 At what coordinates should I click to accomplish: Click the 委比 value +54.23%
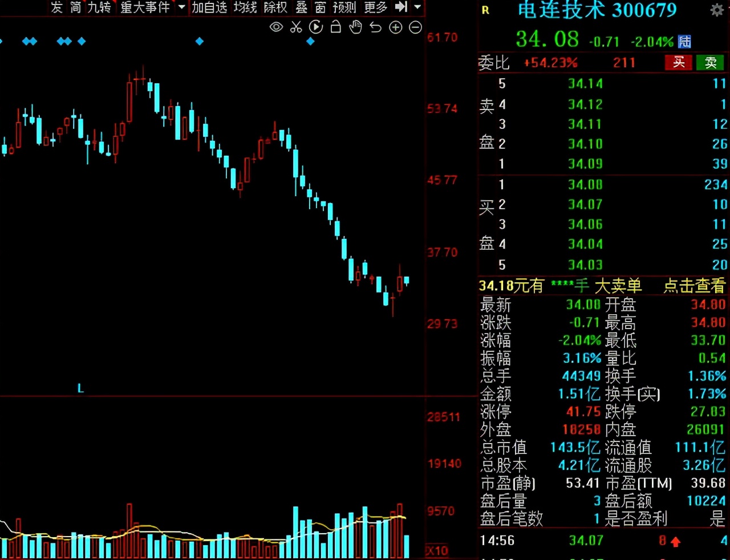tap(551, 63)
